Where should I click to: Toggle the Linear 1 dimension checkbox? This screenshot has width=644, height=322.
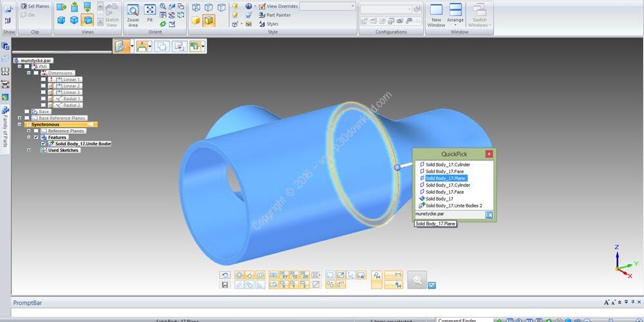point(44,79)
